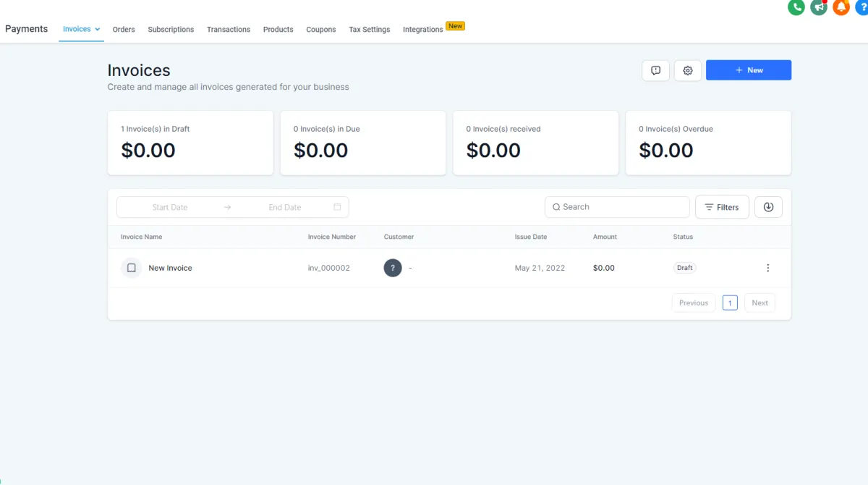Click the blue help question mark icon
This screenshot has width=868, height=485.
(x=861, y=7)
